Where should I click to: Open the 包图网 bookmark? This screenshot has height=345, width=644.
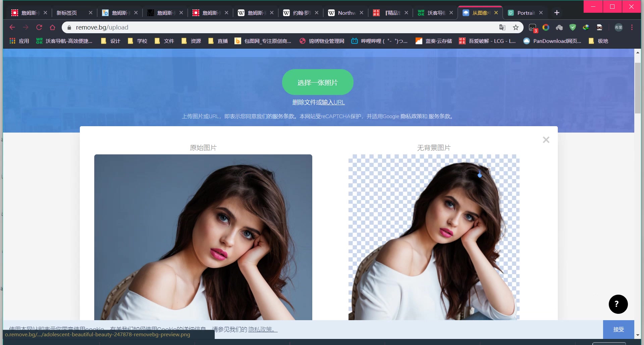pos(263,41)
